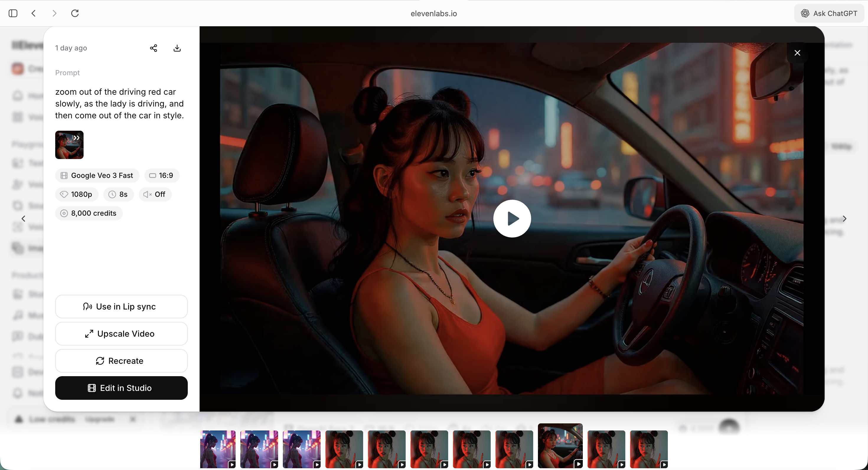The height and width of the screenshot is (470, 868).
Task: Click Use in Lip sync button
Action: coord(121,307)
